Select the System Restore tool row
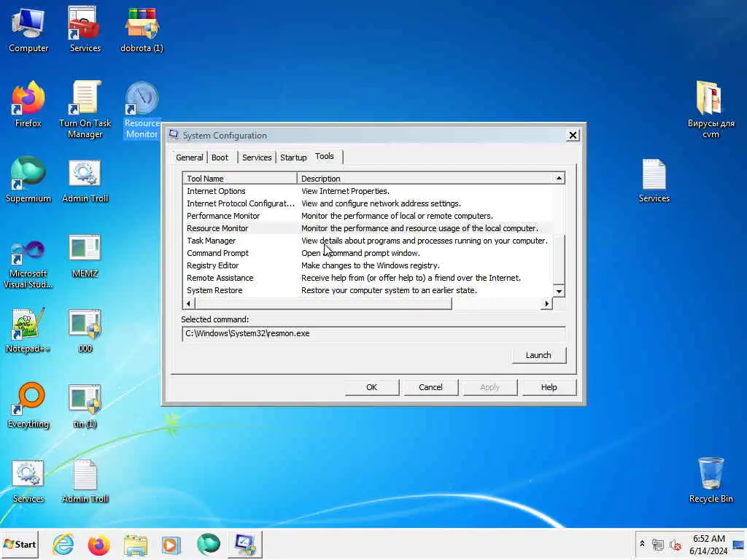Image resolution: width=747 pixels, height=560 pixels. [368, 290]
